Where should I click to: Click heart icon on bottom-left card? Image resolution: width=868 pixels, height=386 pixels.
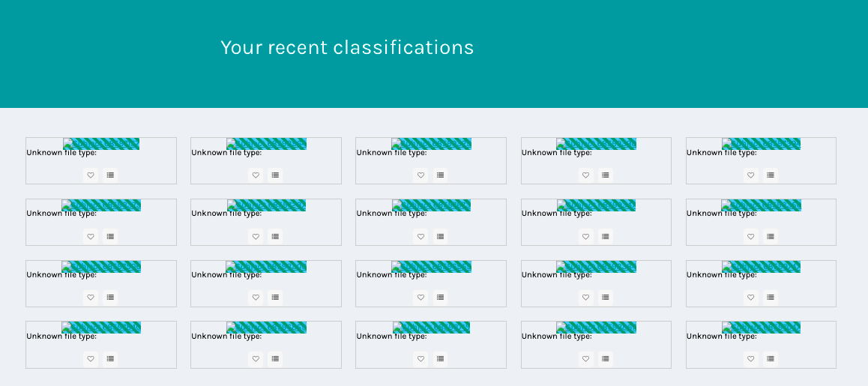pos(91,359)
